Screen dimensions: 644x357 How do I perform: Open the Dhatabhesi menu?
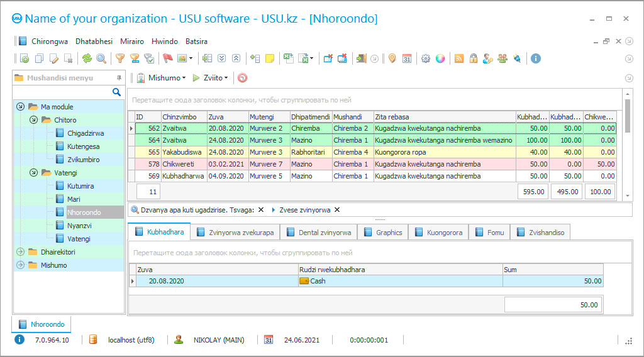point(94,41)
